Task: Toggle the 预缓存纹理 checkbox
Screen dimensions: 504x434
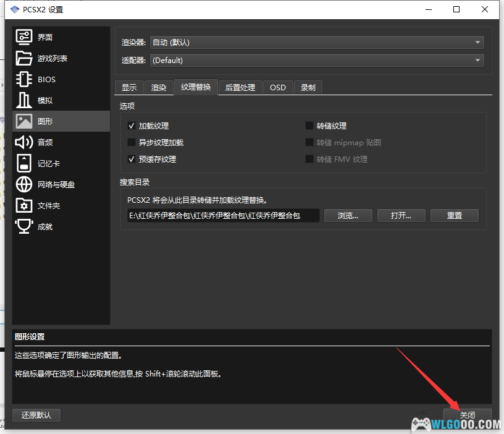Action: [x=131, y=159]
